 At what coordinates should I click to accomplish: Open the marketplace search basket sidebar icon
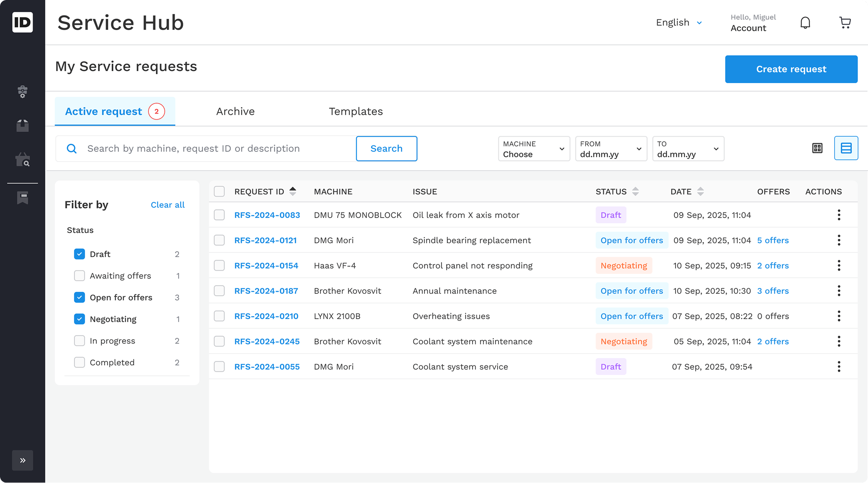(23, 160)
